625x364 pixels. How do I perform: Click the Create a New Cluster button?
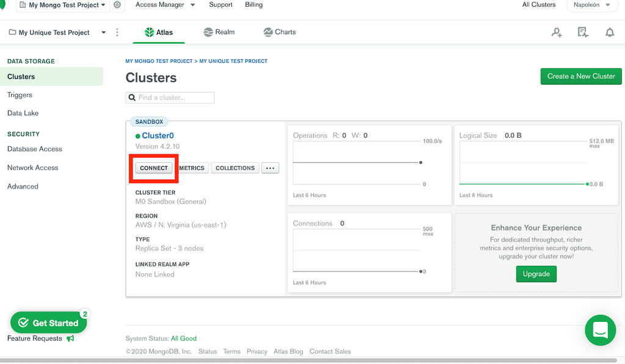pyautogui.click(x=580, y=76)
